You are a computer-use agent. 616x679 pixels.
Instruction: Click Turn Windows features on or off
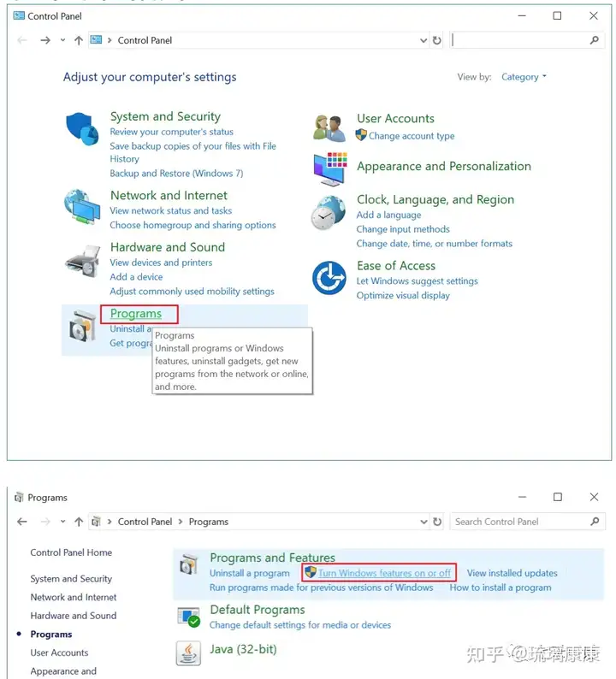coord(384,573)
